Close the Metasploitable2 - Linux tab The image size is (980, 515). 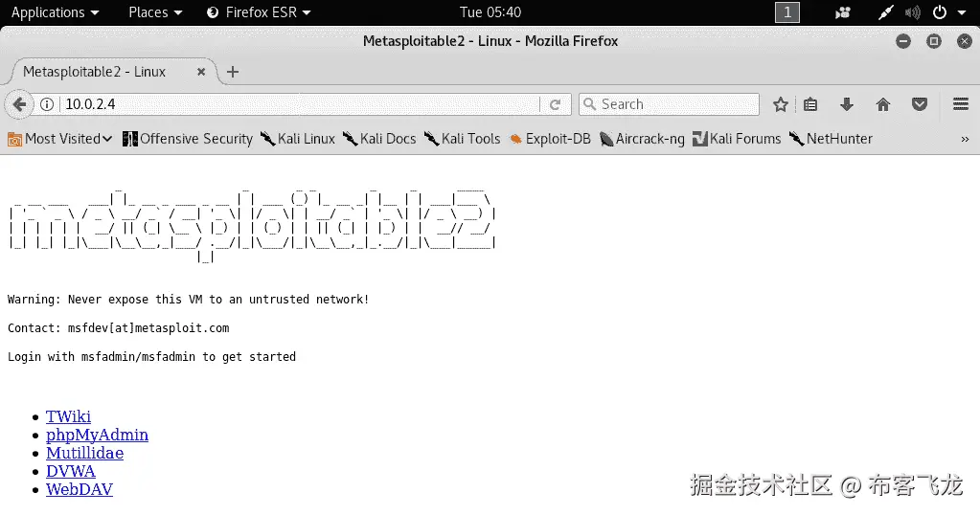pos(201,72)
